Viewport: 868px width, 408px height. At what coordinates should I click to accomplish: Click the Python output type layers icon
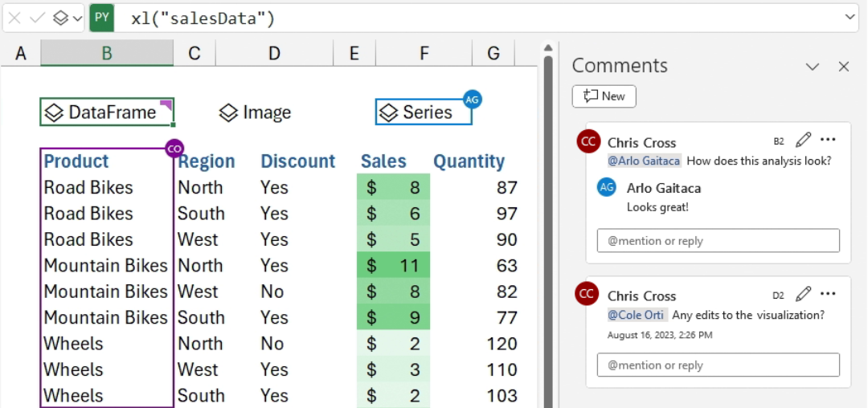[x=60, y=18]
